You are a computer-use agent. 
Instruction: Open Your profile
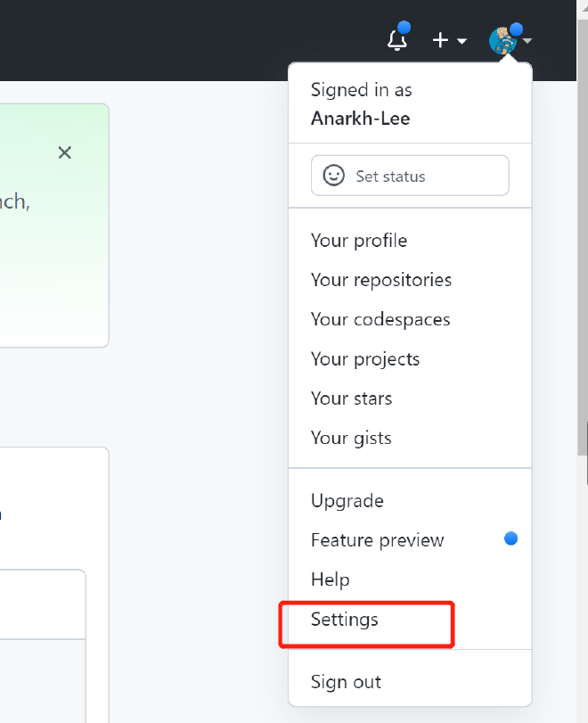(x=359, y=241)
